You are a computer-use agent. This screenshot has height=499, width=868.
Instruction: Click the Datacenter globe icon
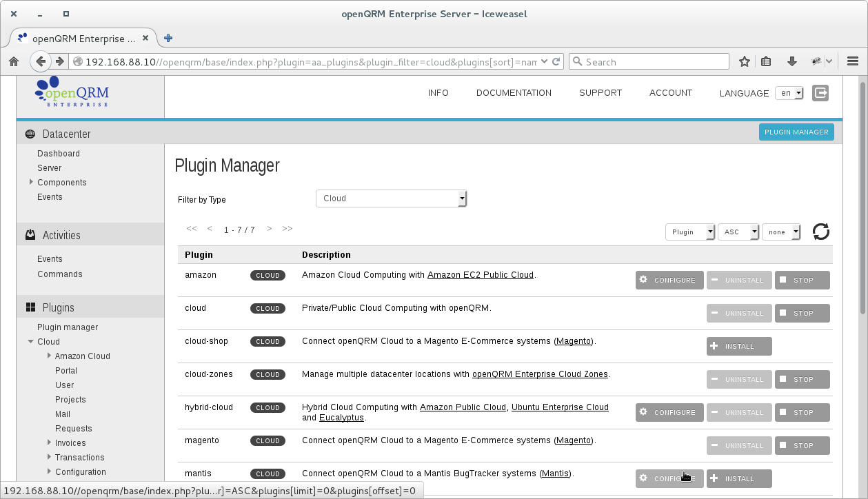[30, 134]
